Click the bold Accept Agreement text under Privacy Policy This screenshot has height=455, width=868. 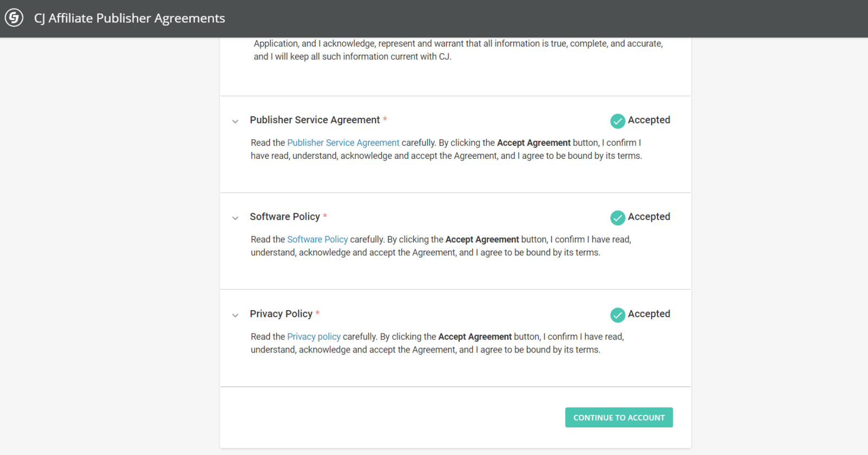point(475,337)
